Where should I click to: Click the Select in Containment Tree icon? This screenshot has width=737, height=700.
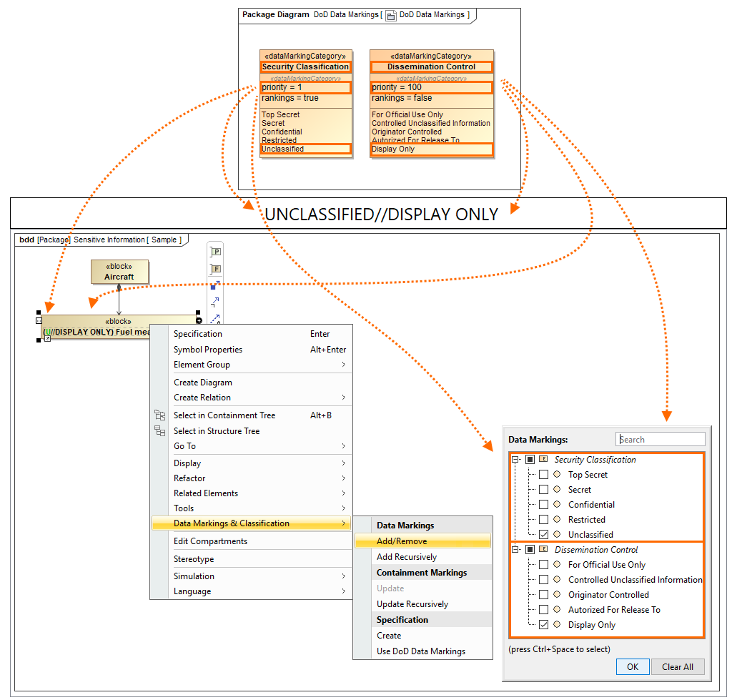(x=160, y=415)
